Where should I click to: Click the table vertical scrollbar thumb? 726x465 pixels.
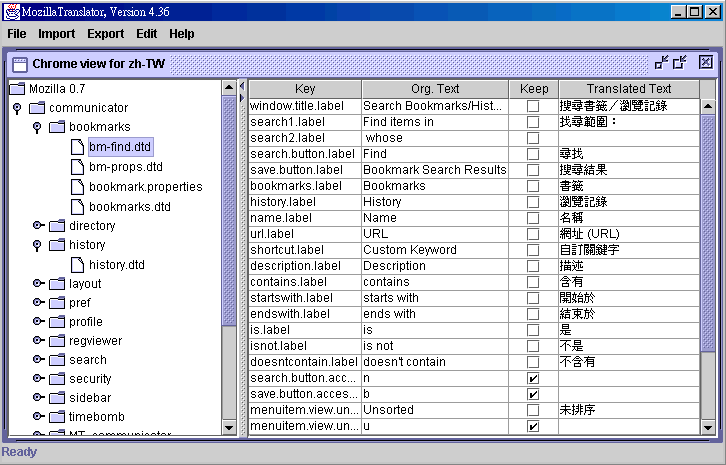tap(708, 233)
